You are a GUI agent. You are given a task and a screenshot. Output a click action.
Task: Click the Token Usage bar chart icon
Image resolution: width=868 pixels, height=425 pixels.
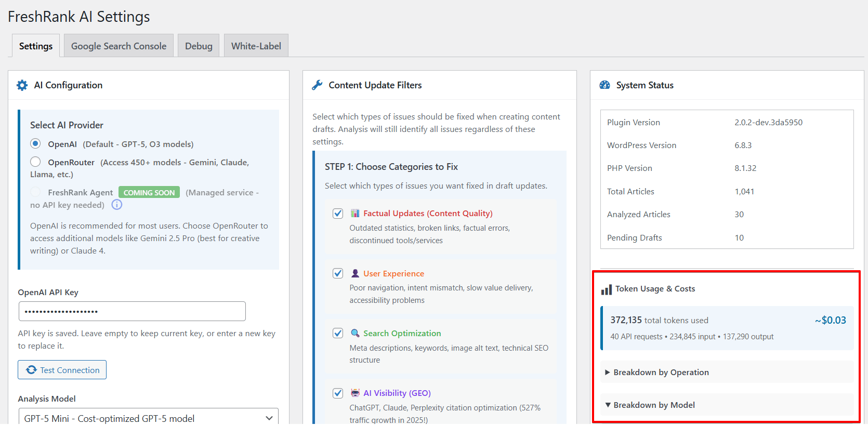tap(606, 289)
